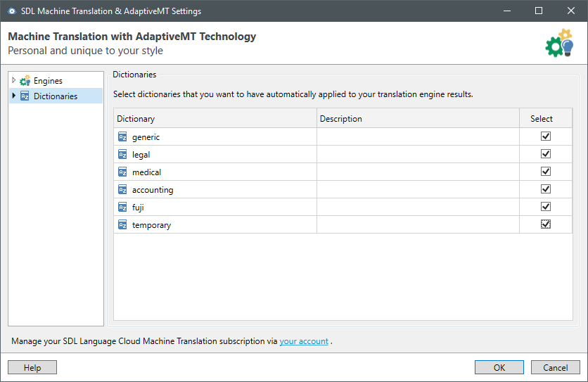The height and width of the screenshot is (382, 588).
Task: Collapse the Dictionaries tree node arrow
Action: pos(14,96)
